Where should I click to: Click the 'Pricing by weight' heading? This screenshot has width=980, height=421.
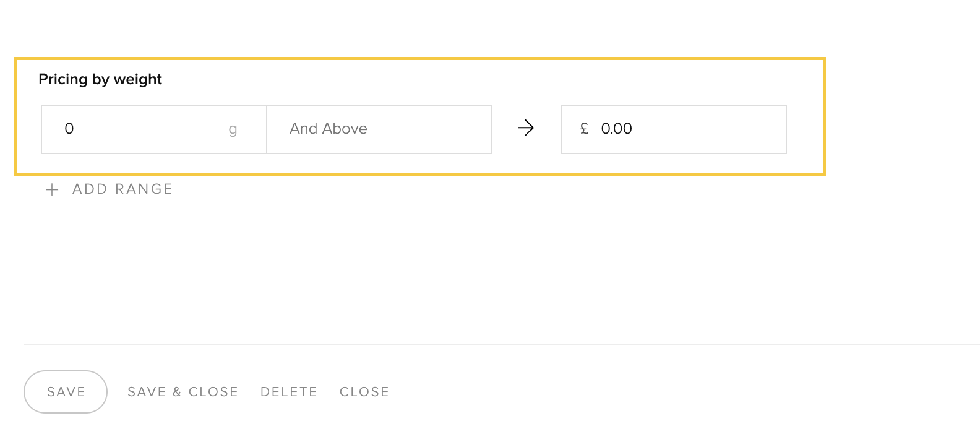tap(100, 79)
